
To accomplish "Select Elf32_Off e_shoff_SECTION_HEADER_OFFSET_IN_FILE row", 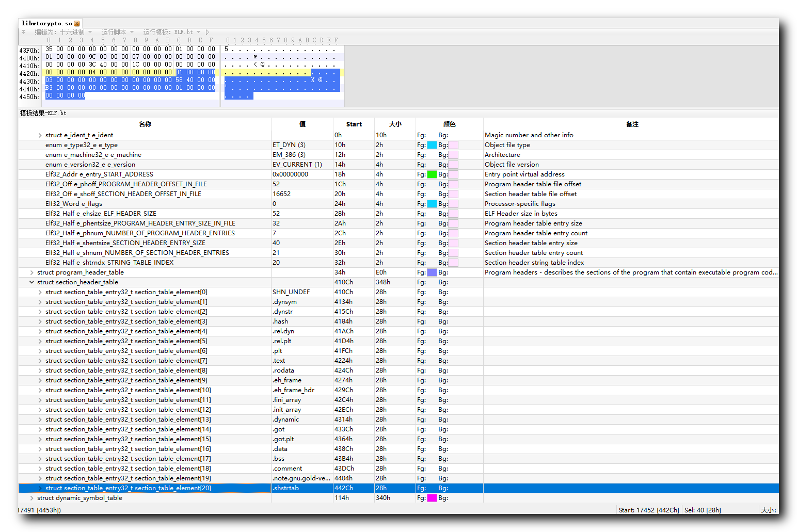I will (x=398, y=194).
